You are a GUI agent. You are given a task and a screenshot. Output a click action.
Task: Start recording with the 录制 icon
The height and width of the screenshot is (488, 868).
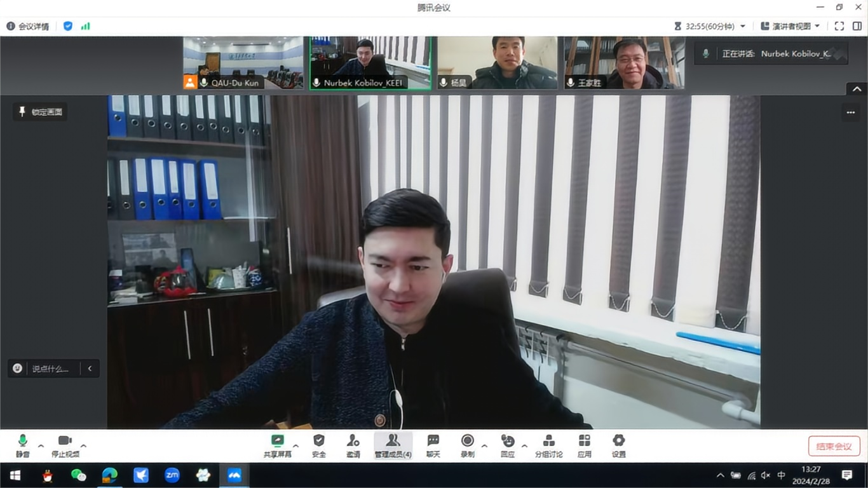468,445
